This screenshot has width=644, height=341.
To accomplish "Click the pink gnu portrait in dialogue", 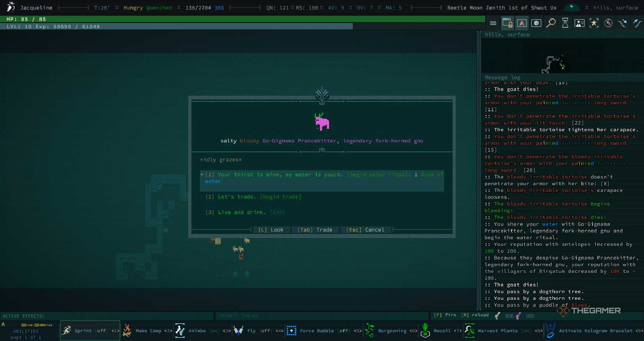I will pos(322,122).
